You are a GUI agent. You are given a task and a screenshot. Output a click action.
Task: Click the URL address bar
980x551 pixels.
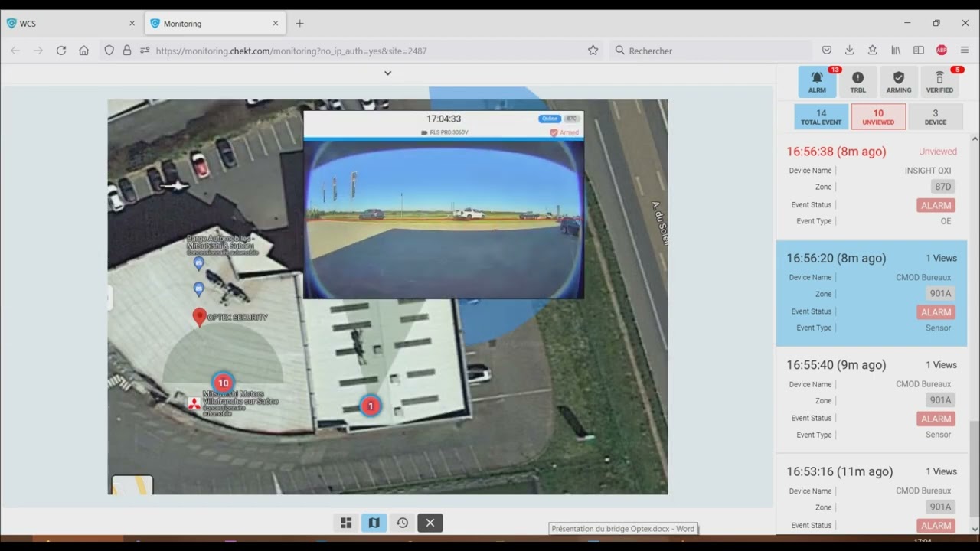(x=352, y=51)
